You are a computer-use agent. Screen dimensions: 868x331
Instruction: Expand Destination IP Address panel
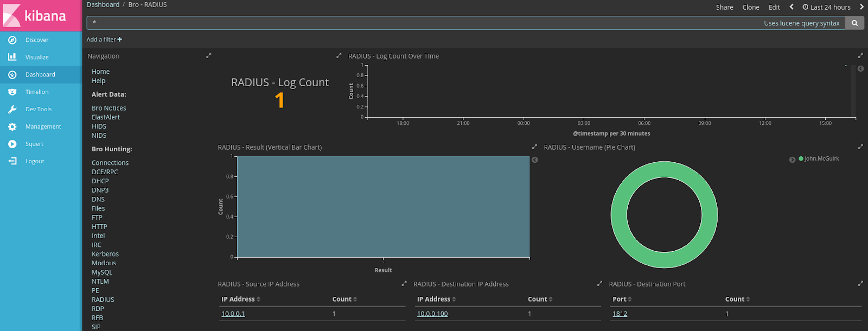coord(599,283)
